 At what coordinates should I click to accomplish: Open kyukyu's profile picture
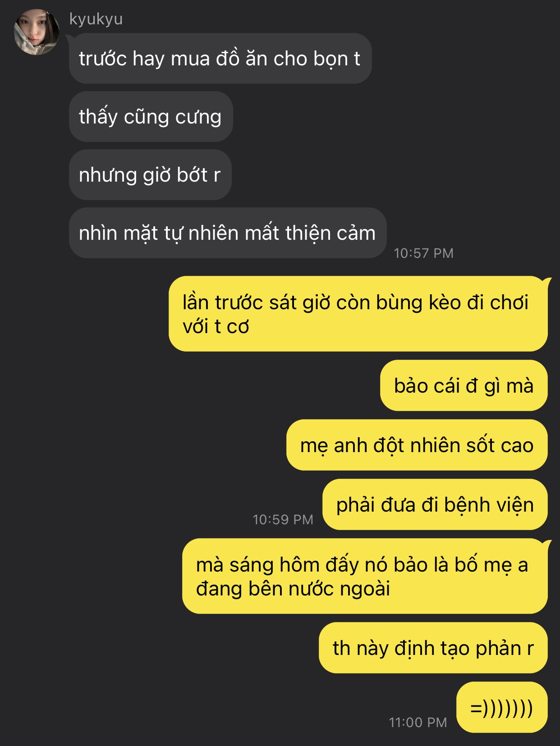[37, 32]
